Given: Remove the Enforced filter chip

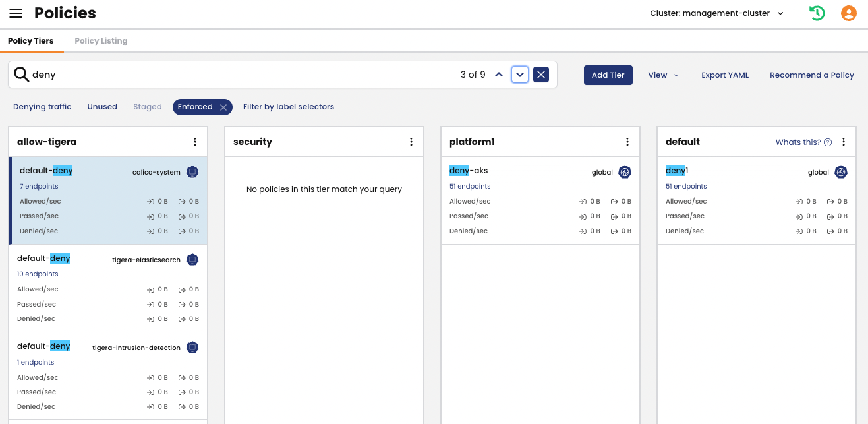Looking at the screenshot, I should pos(223,107).
